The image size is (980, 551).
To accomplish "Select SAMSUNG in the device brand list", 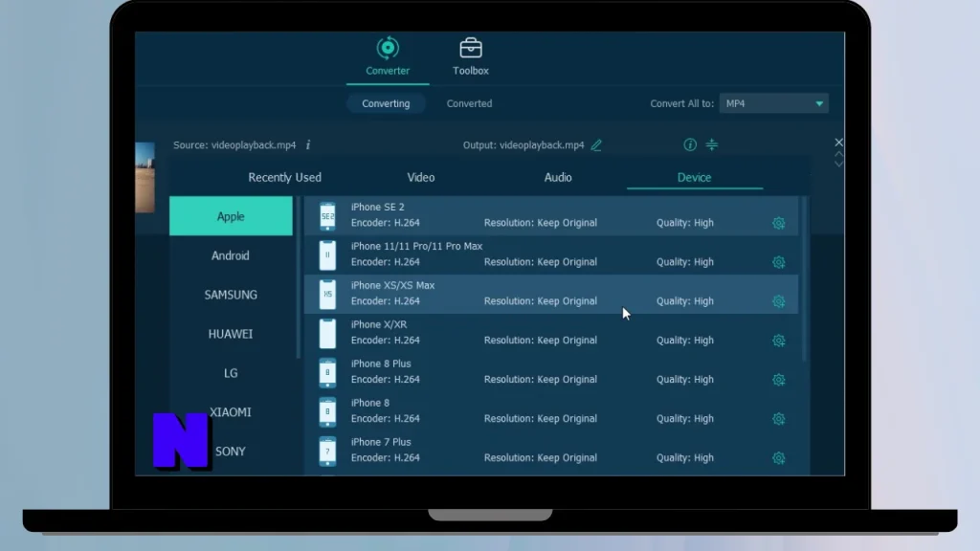I will (231, 295).
